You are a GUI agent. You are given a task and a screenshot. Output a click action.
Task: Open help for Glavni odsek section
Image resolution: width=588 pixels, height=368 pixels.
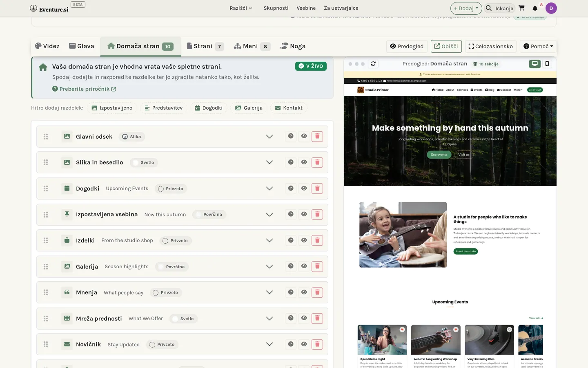291,136
